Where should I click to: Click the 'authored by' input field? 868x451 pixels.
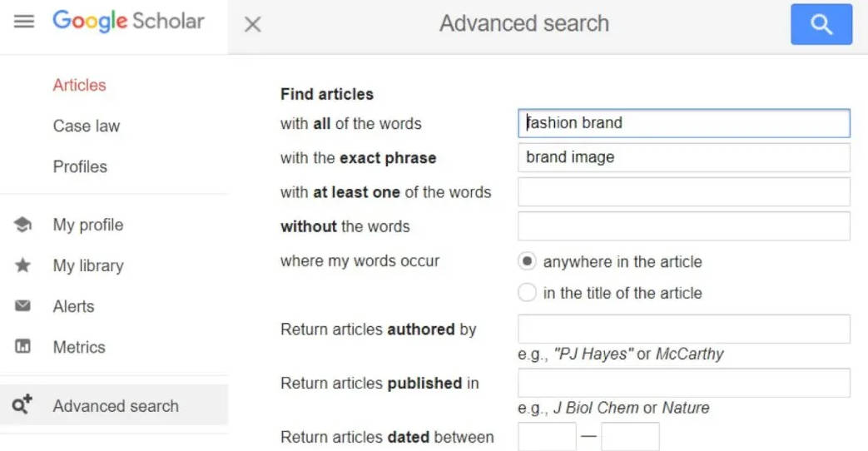(x=683, y=330)
